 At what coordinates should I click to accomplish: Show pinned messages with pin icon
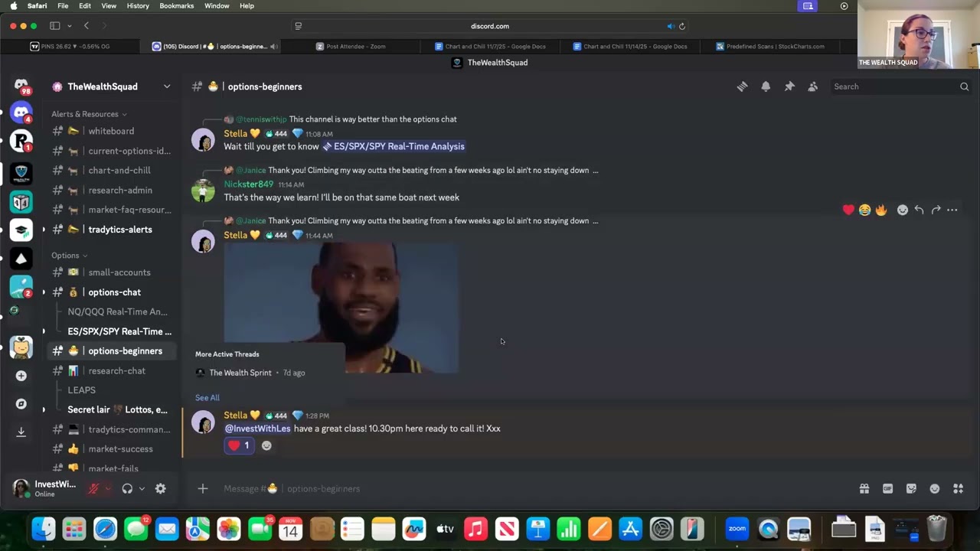(789, 86)
